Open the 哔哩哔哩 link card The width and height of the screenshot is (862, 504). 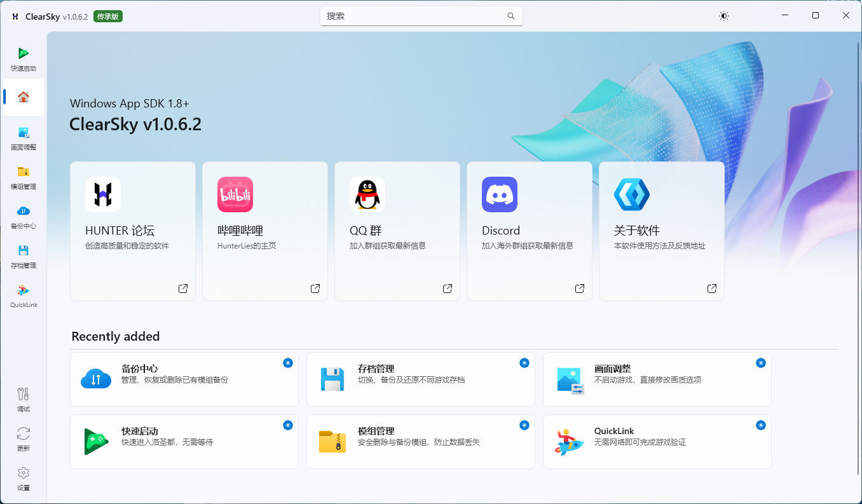point(264,231)
